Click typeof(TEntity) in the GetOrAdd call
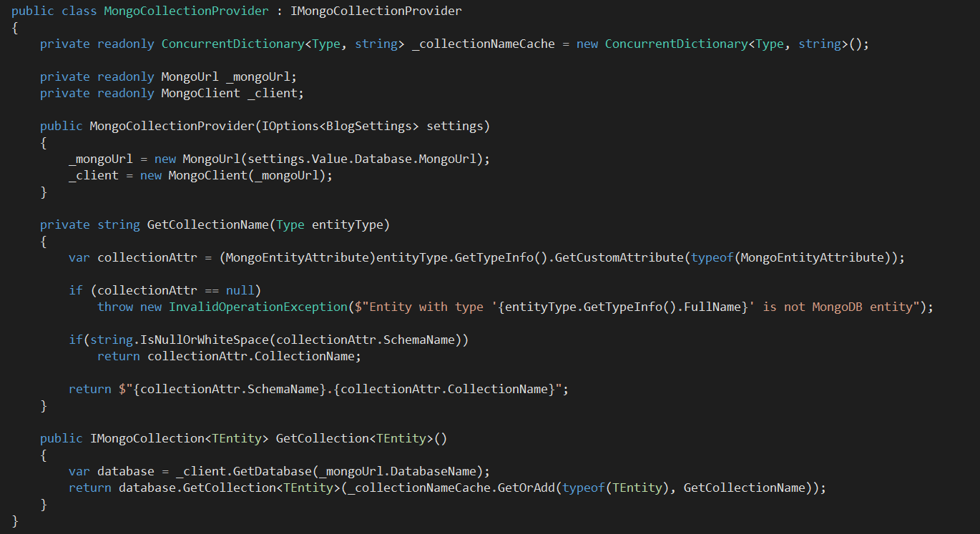The width and height of the screenshot is (980, 534). click(x=616, y=488)
